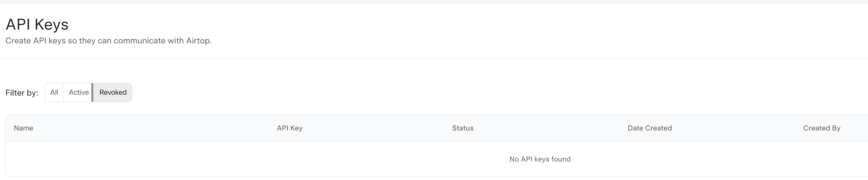868x180 pixels.
Task: Click the Created By column header
Action: coord(822,128)
